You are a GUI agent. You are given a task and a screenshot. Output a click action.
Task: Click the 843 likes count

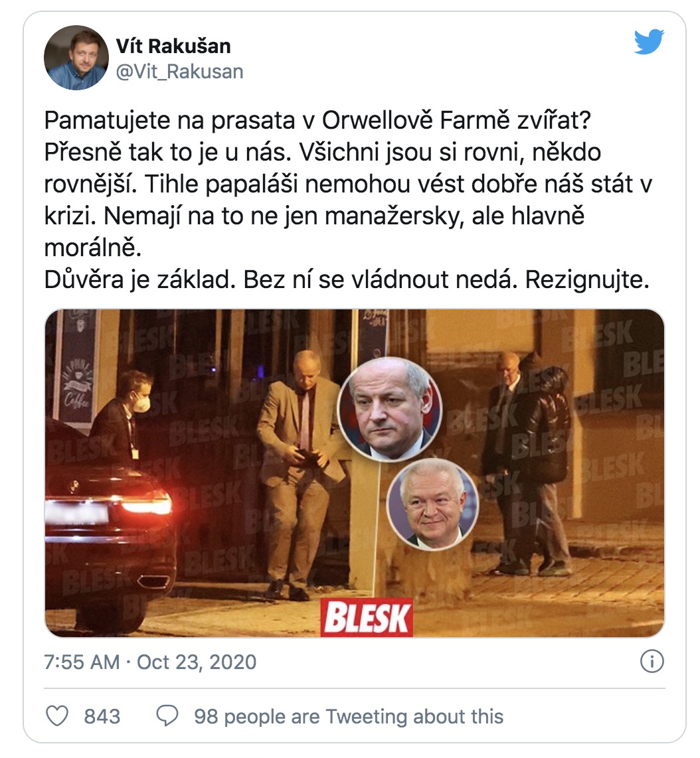102,716
